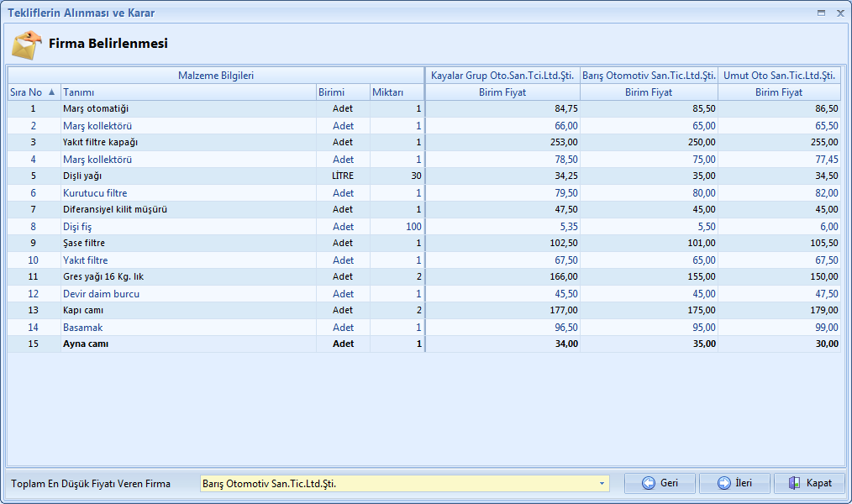Select the Umut Oto company header
The width and height of the screenshot is (852, 504).
[x=779, y=76]
